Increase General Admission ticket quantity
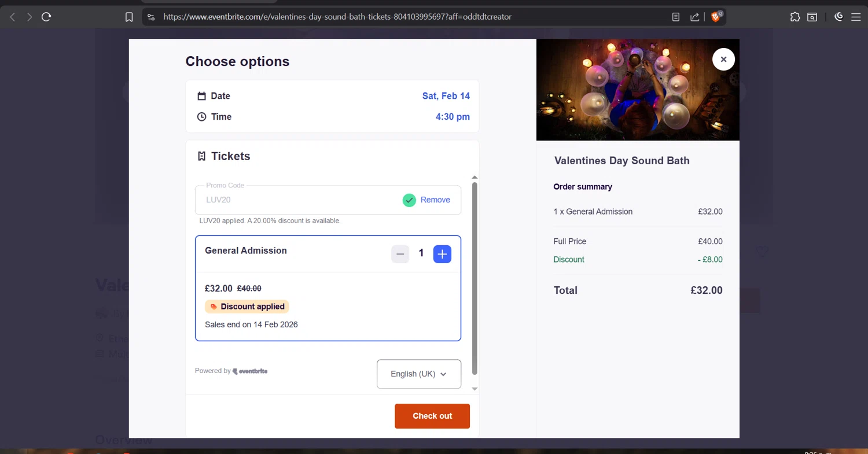 click(442, 254)
